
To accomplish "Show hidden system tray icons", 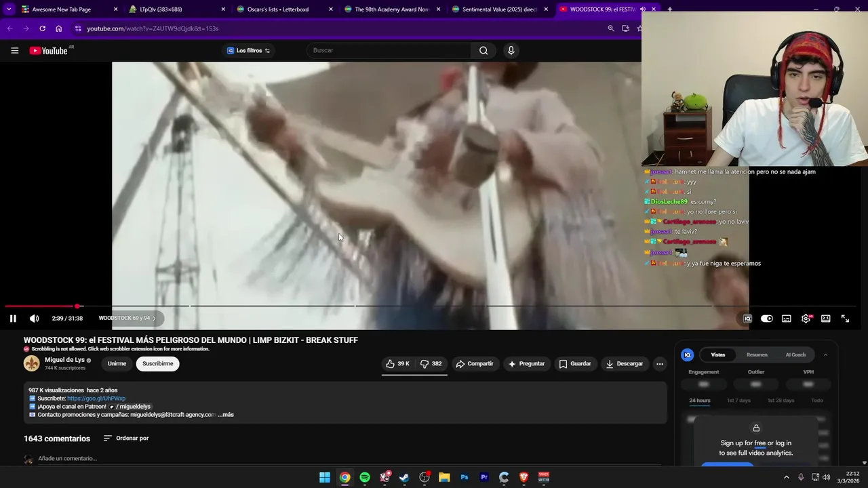I will [x=787, y=477].
